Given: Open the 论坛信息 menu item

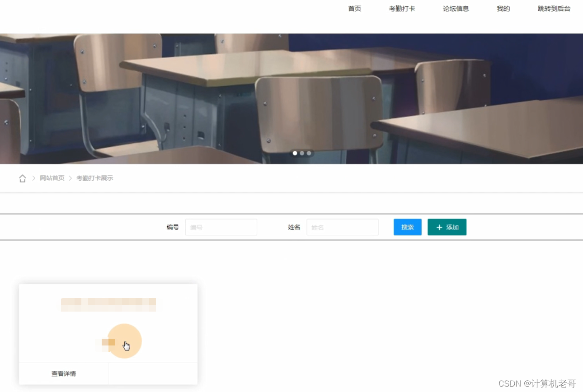Looking at the screenshot, I should click(x=456, y=8).
